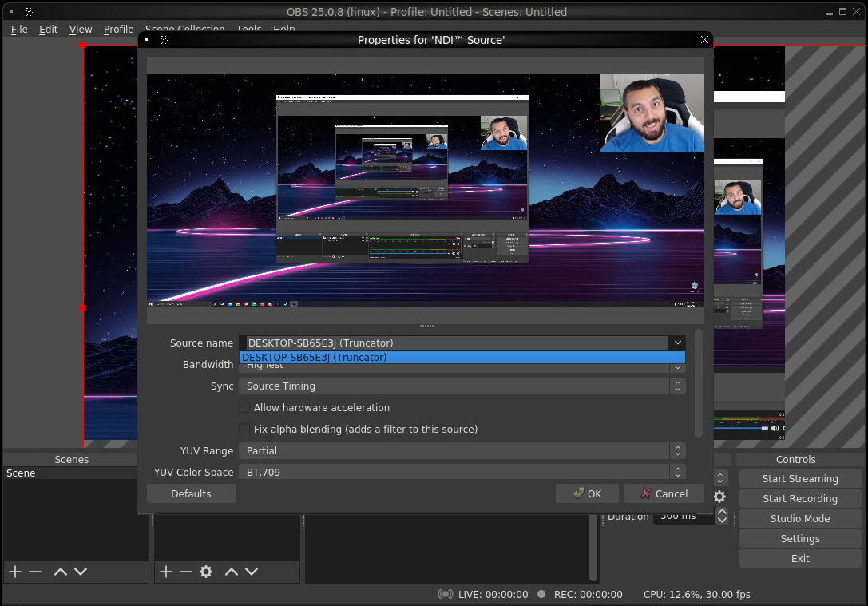Open the File menu
Screen dimensions: 868x606
19,29
